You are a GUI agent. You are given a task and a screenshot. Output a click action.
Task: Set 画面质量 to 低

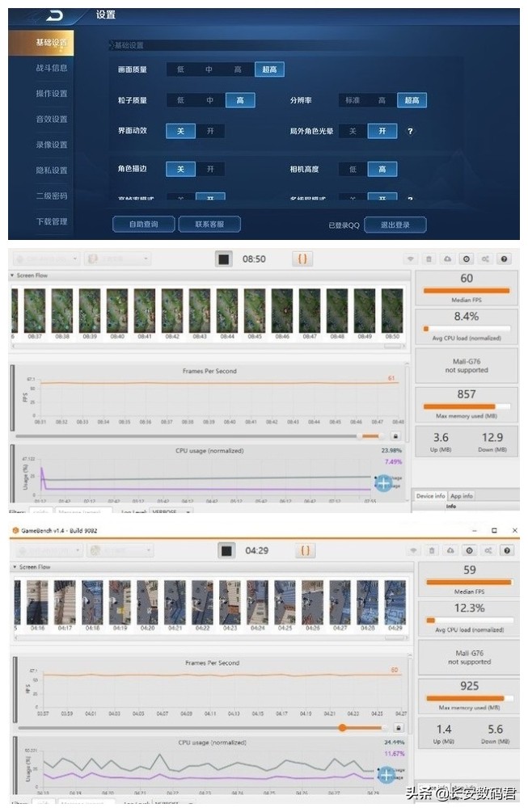point(181,69)
